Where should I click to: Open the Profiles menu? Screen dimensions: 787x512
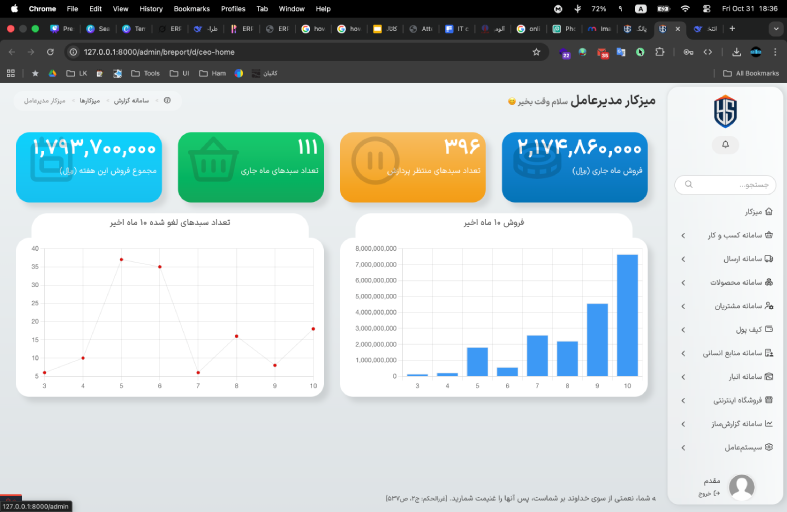click(x=233, y=9)
